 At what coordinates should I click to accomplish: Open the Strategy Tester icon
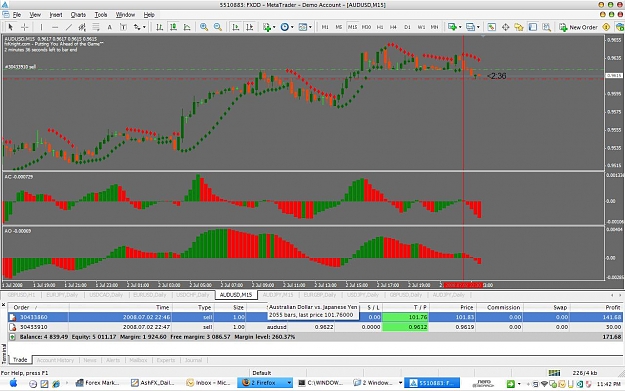point(546,27)
